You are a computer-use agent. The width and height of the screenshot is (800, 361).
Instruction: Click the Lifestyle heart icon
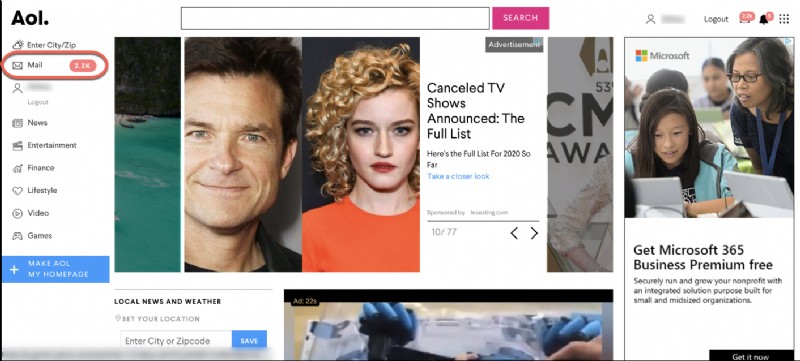click(18, 191)
